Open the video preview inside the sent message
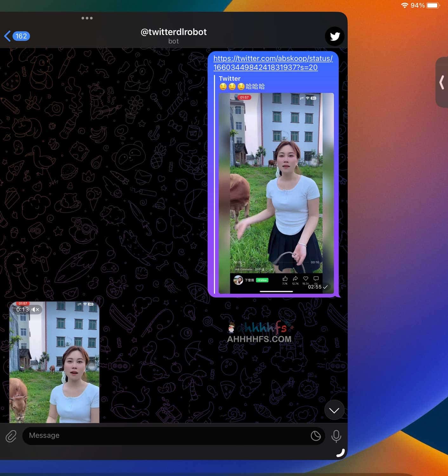The height and width of the screenshot is (476, 448). pos(276,190)
